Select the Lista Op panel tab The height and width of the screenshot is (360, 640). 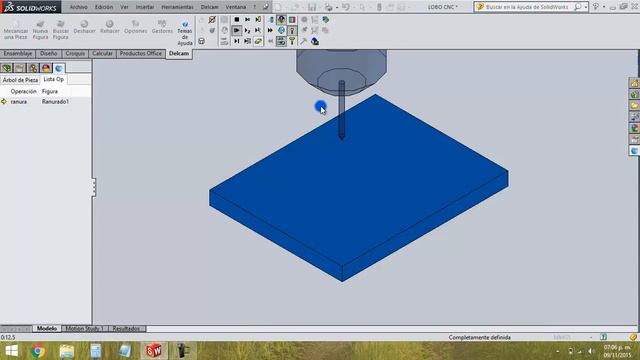point(53,79)
